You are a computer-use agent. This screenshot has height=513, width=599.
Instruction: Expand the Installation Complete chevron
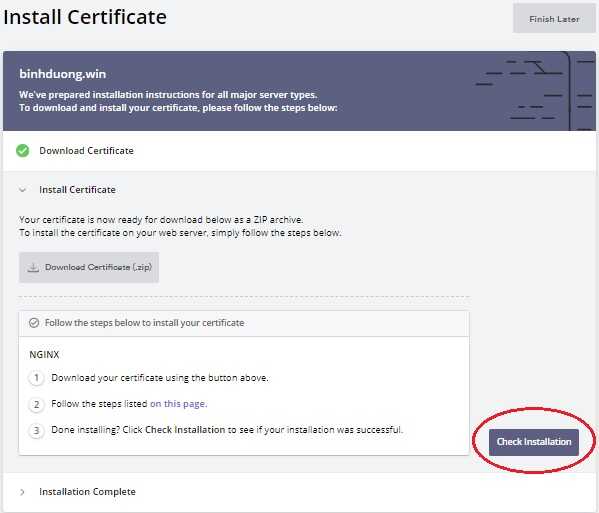point(23,492)
